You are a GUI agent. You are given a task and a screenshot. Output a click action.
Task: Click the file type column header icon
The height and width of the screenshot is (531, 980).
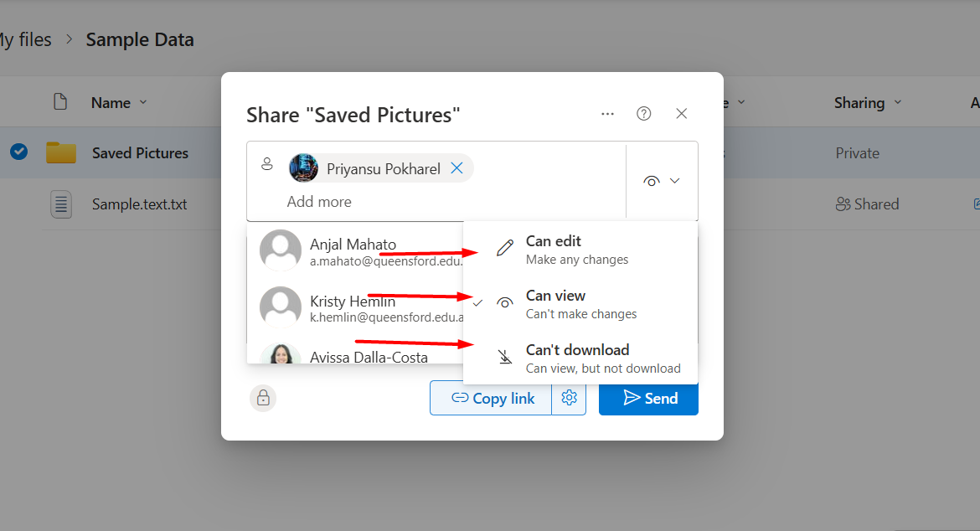(x=59, y=102)
